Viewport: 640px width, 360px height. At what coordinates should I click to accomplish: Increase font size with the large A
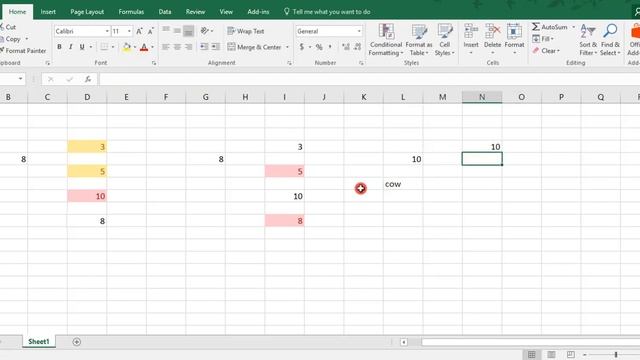[139, 31]
